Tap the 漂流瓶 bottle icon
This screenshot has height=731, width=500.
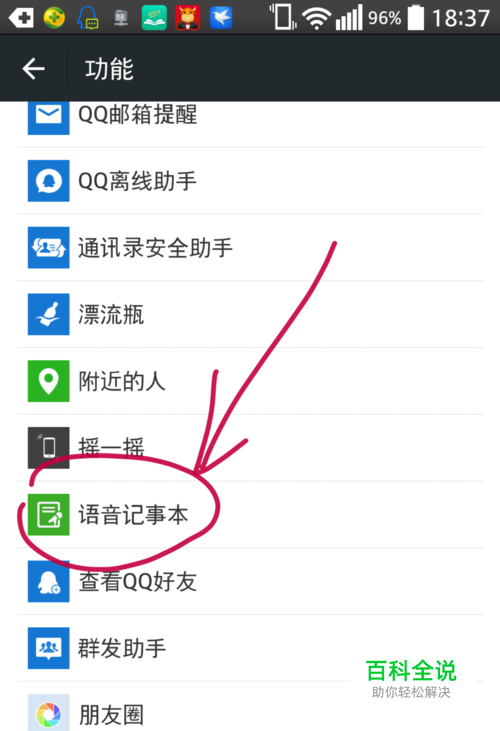coord(48,314)
